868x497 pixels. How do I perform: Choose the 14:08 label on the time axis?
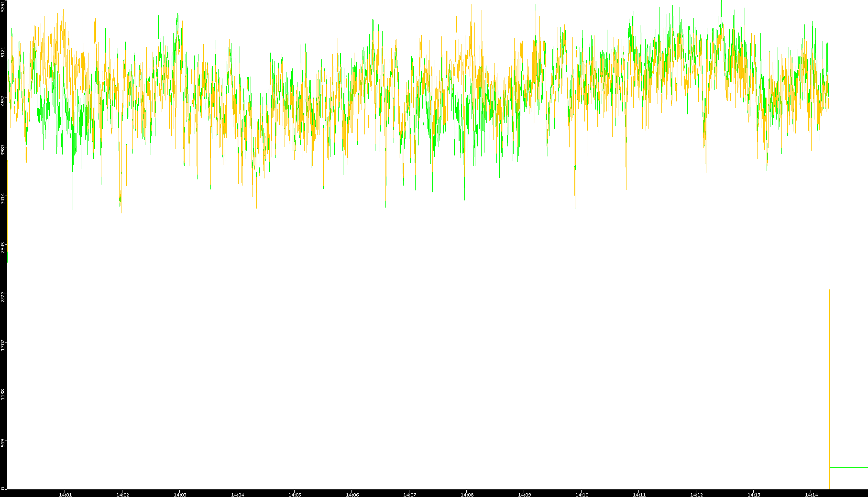tap(467, 495)
